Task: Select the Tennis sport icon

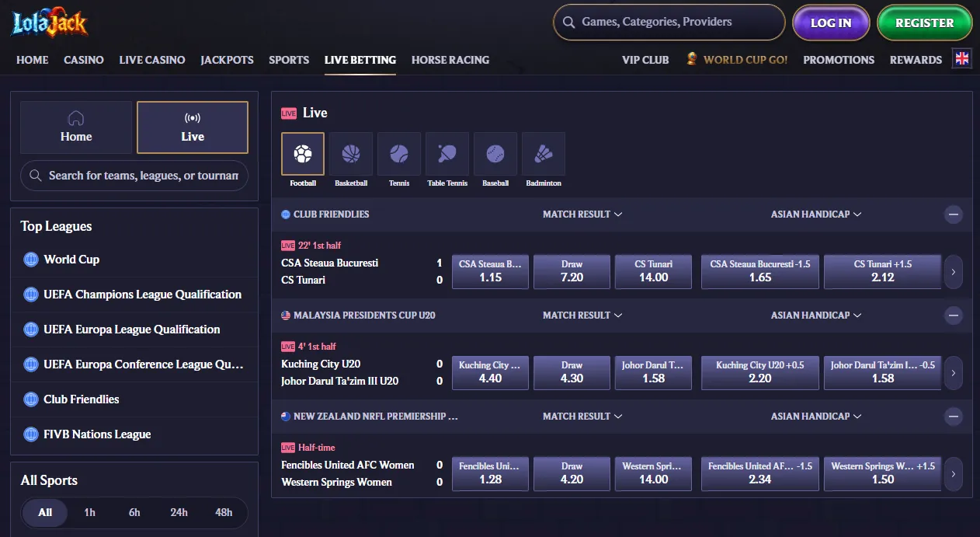Action: click(399, 154)
